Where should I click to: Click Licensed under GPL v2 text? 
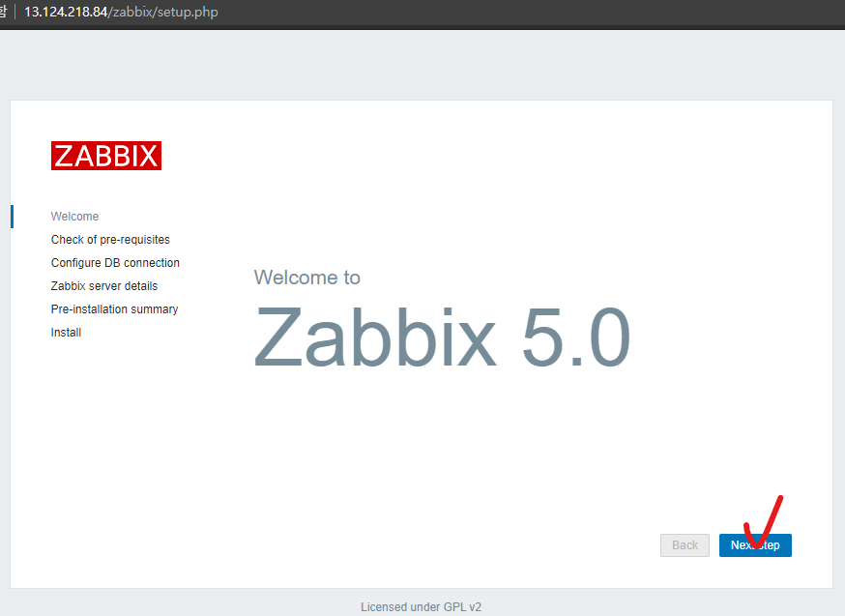click(x=421, y=607)
